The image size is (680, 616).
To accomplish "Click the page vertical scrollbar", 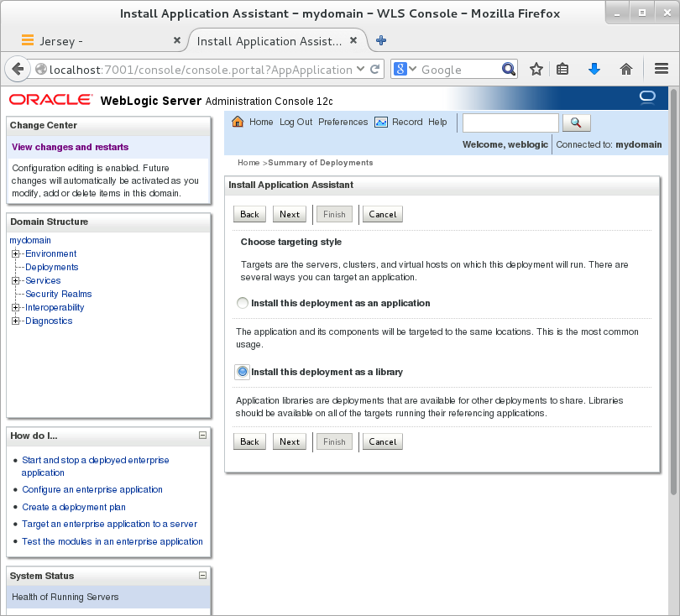I will [x=673, y=290].
